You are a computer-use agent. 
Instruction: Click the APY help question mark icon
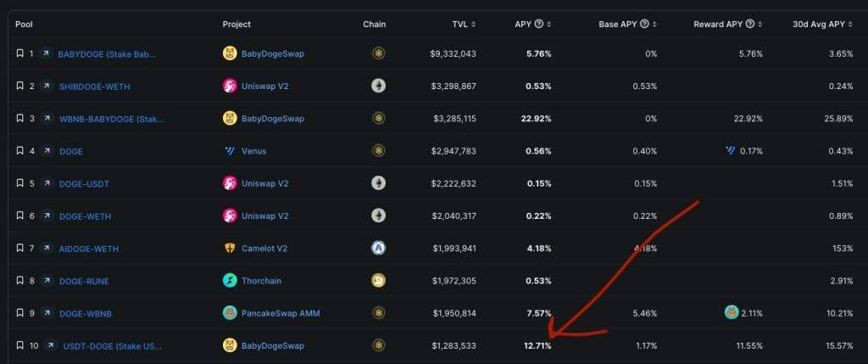point(538,24)
